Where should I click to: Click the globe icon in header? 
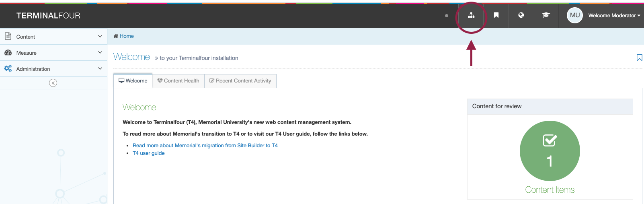[x=521, y=15]
